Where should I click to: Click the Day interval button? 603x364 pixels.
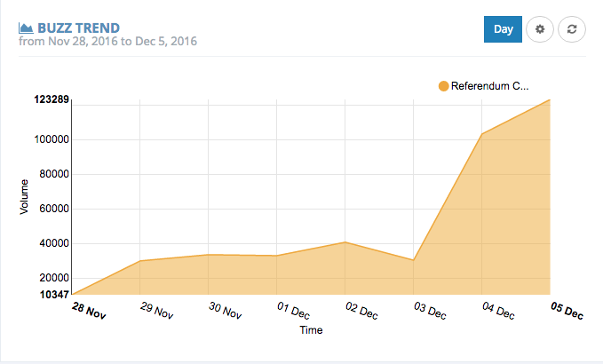pyautogui.click(x=503, y=29)
